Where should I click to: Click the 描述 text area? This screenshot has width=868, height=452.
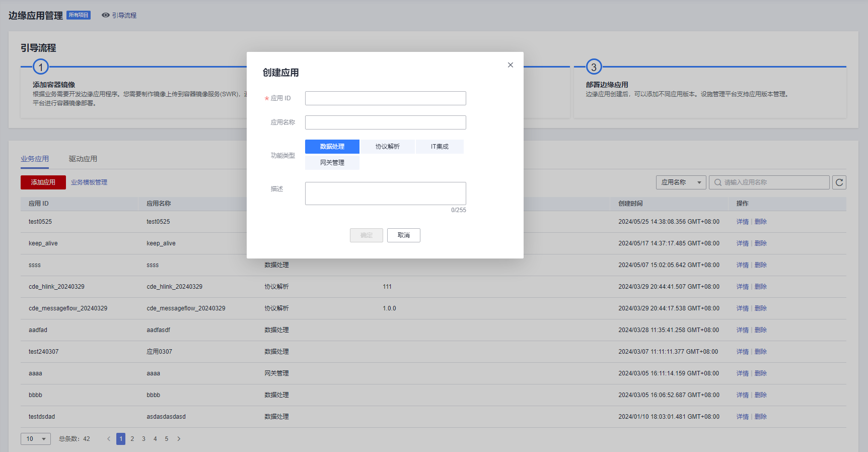tap(385, 193)
